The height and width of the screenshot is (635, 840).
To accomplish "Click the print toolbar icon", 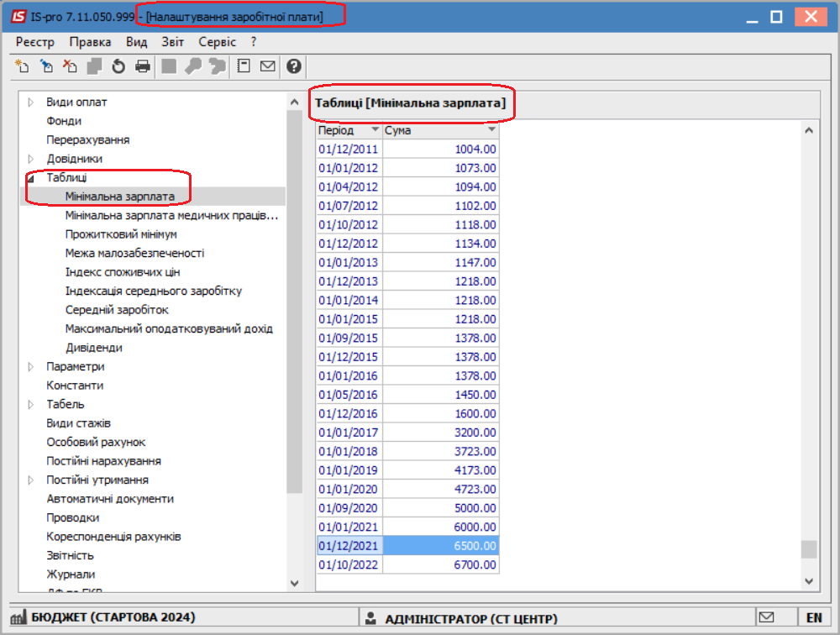I will click(x=143, y=66).
